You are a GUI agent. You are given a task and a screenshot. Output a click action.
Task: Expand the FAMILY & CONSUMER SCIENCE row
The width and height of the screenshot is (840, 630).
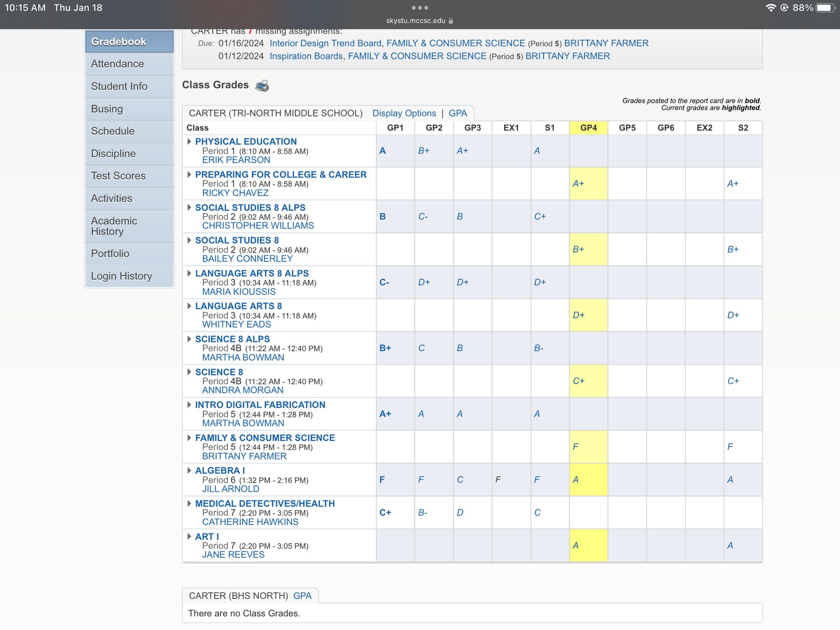[x=189, y=437]
